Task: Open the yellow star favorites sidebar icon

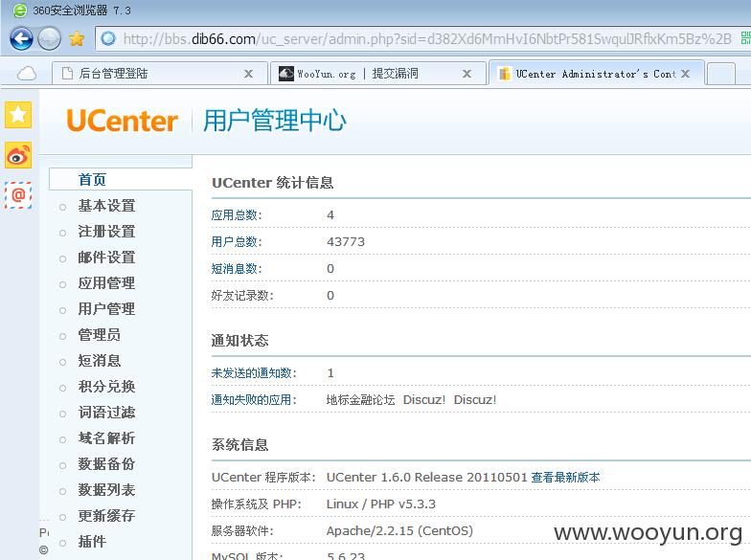Action: (18, 115)
